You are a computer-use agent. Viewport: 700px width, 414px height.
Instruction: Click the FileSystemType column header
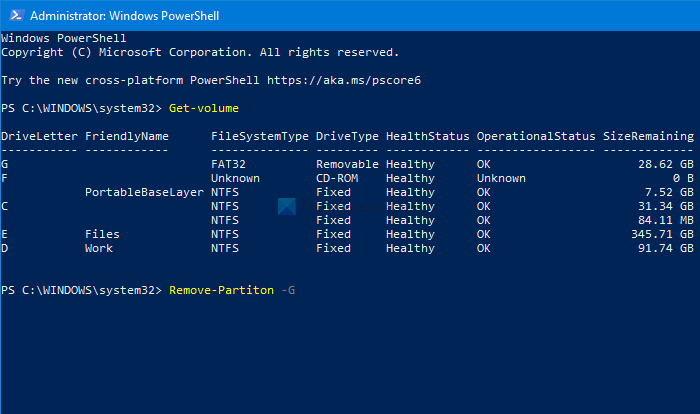pyautogui.click(x=259, y=136)
